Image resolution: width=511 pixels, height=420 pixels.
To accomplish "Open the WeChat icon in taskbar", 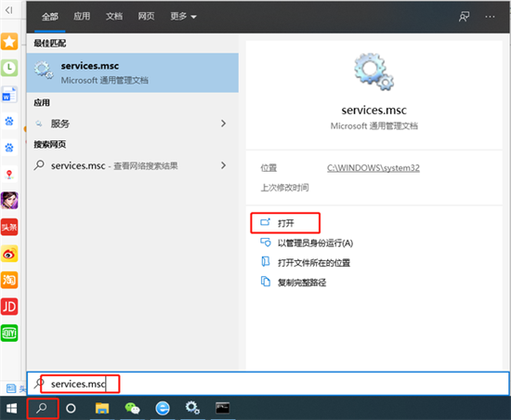I will pyautogui.click(x=132, y=408).
